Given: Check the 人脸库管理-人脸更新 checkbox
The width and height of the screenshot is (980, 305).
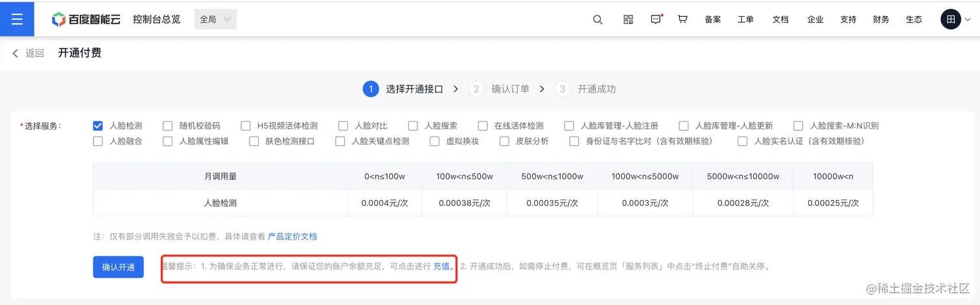Looking at the screenshot, I should point(684,126).
